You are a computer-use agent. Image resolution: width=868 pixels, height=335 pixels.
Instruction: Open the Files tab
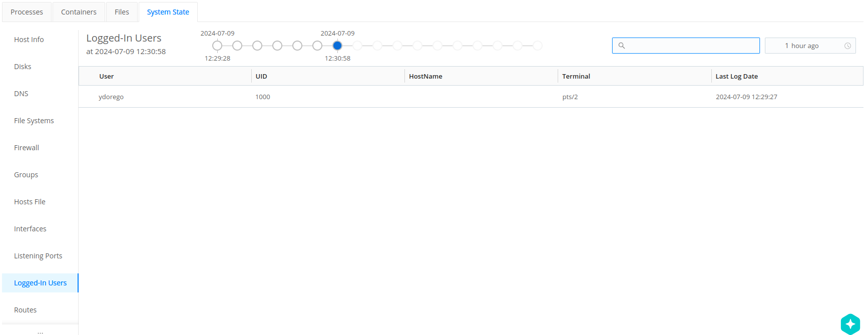122,12
